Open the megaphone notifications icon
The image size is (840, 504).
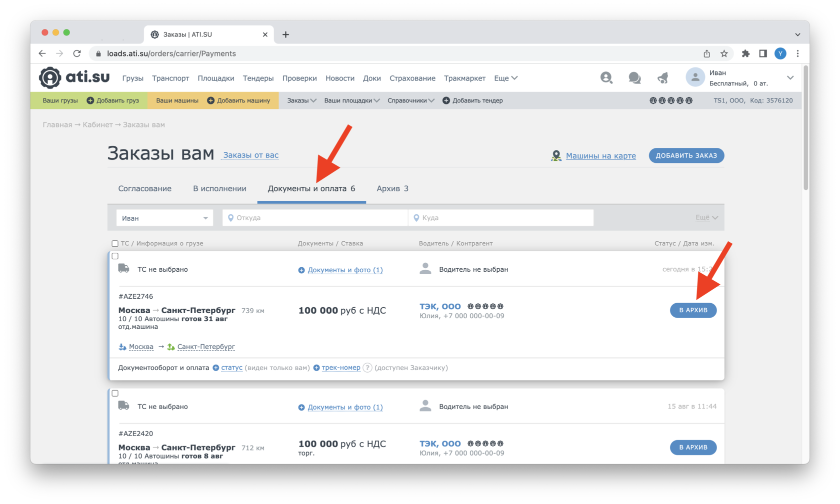[x=663, y=77]
